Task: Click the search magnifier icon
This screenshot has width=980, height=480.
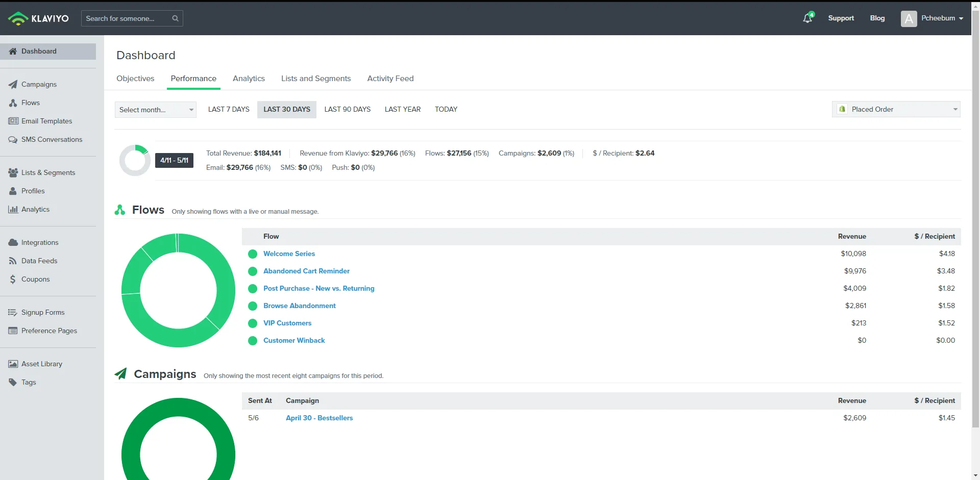Action: [175, 18]
